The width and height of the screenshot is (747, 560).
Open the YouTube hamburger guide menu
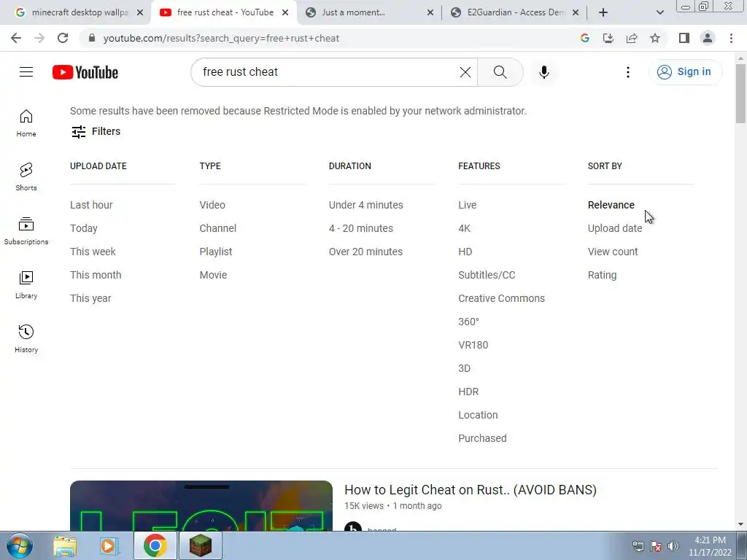pyautogui.click(x=26, y=72)
